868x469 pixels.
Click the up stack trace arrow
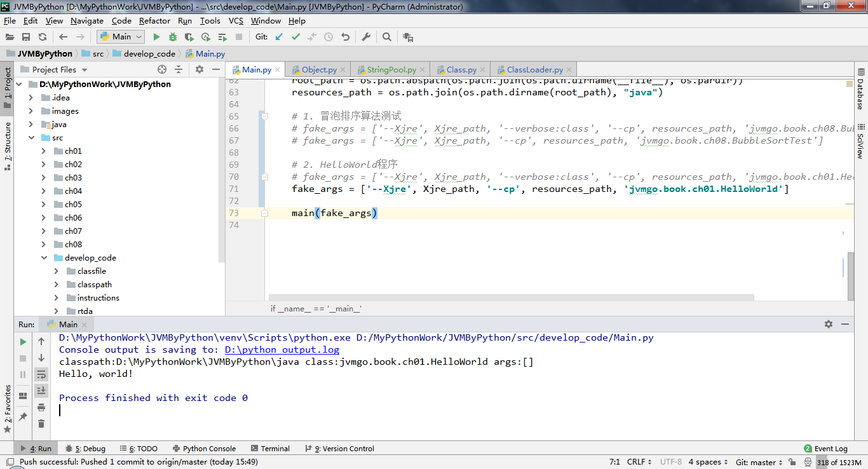(x=41, y=341)
